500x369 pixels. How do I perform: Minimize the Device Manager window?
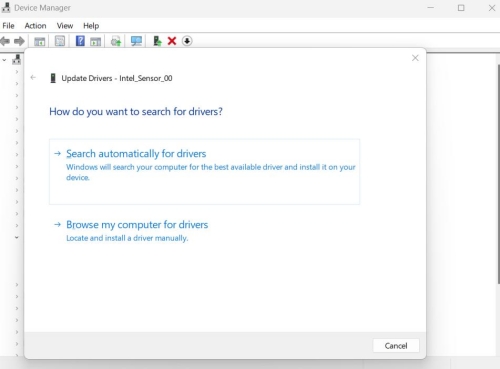click(x=431, y=8)
